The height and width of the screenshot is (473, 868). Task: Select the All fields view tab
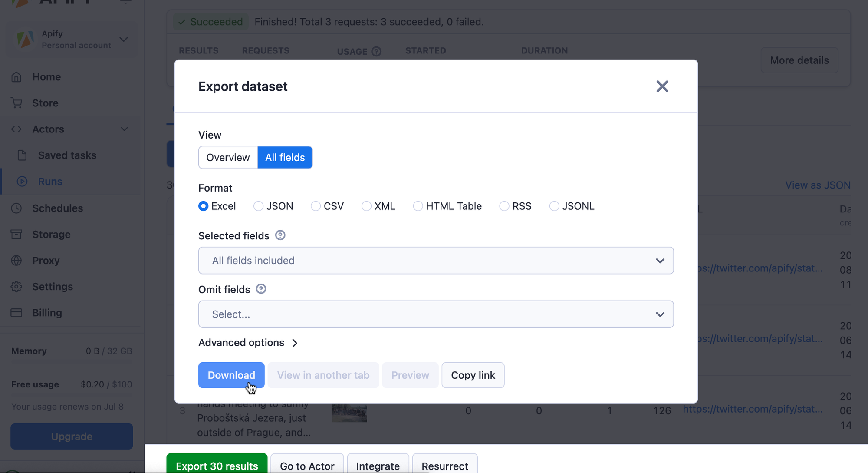coord(285,157)
